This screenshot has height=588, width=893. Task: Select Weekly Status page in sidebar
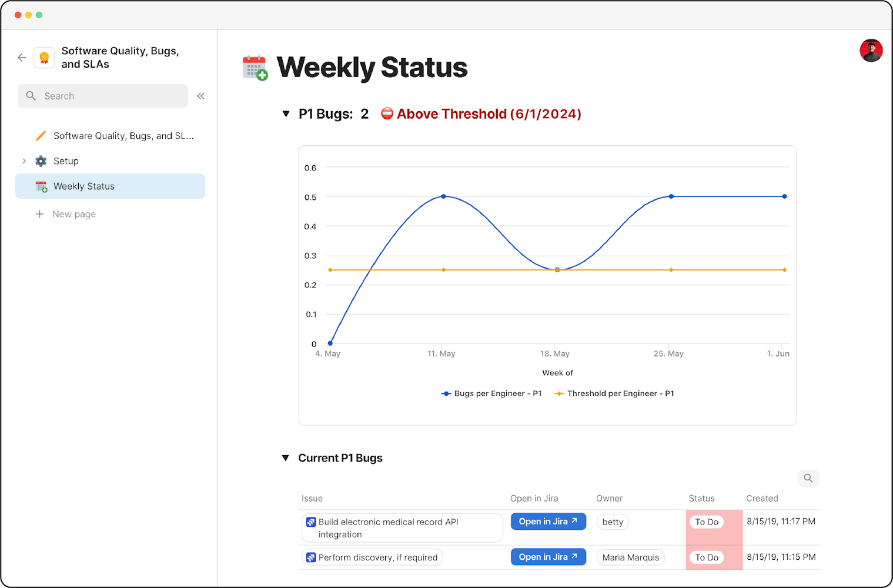pyautogui.click(x=110, y=186)
